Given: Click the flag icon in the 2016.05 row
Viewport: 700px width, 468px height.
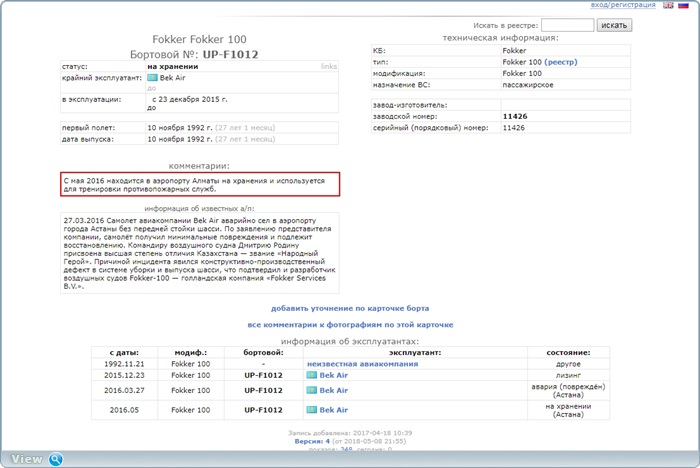Looking at the screenshot, I should (x=312, y=410).
